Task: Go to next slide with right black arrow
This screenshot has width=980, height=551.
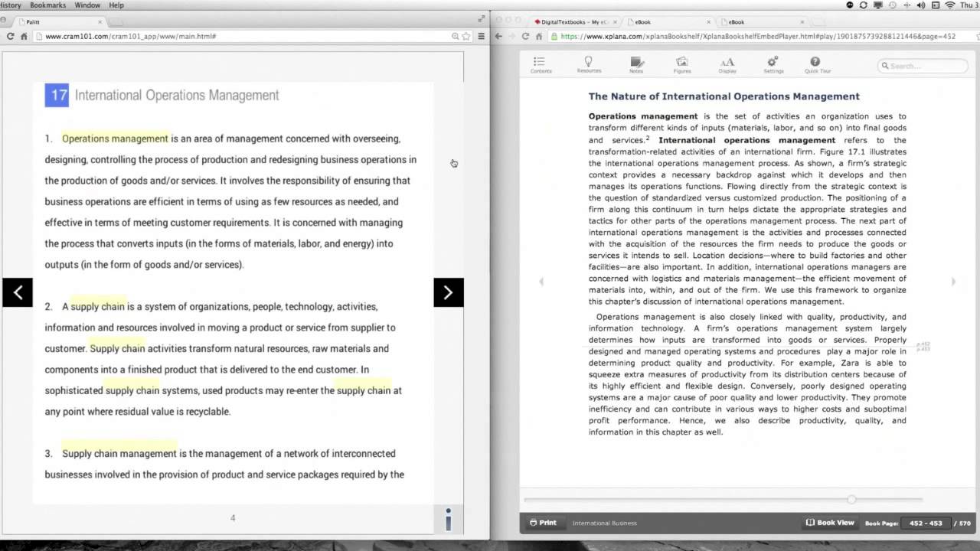Action: (448, 292)
